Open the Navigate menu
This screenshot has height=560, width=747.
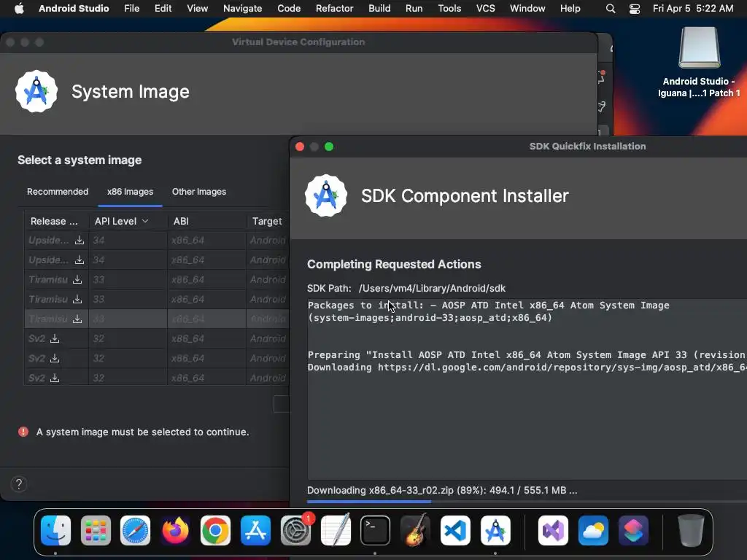(x=242, y=9)
